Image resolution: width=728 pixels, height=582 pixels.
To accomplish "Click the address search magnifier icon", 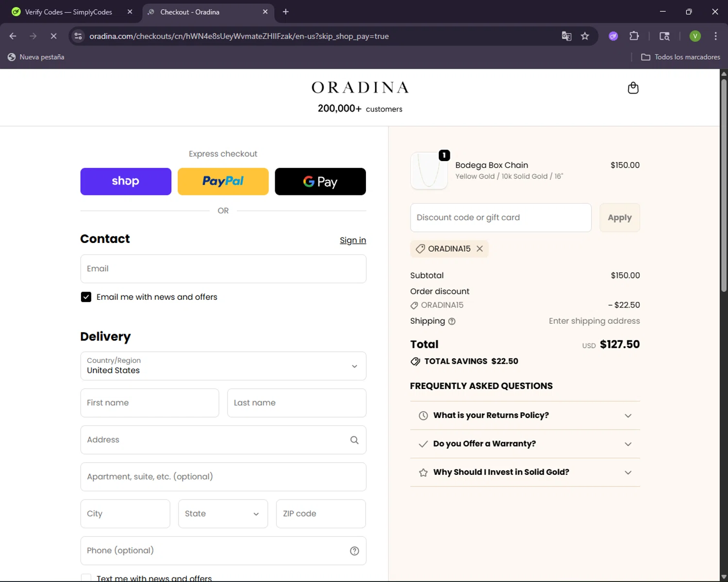I will click(x=354, y=440).
